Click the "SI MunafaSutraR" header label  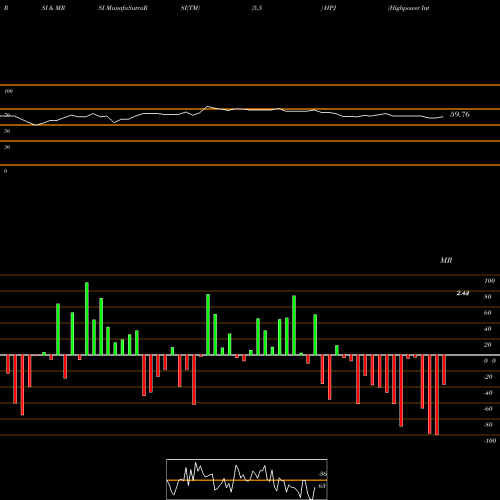pos(123,8)
